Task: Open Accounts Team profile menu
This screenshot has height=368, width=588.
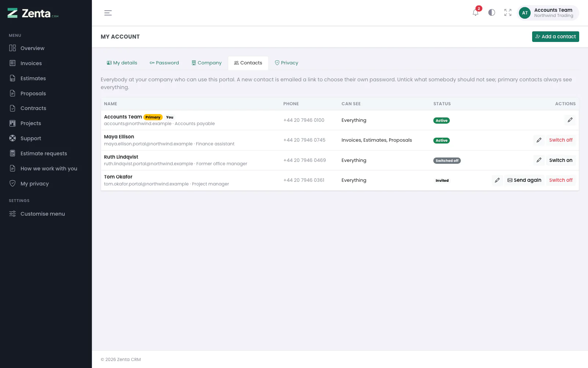Action: [x=548, y=13]
